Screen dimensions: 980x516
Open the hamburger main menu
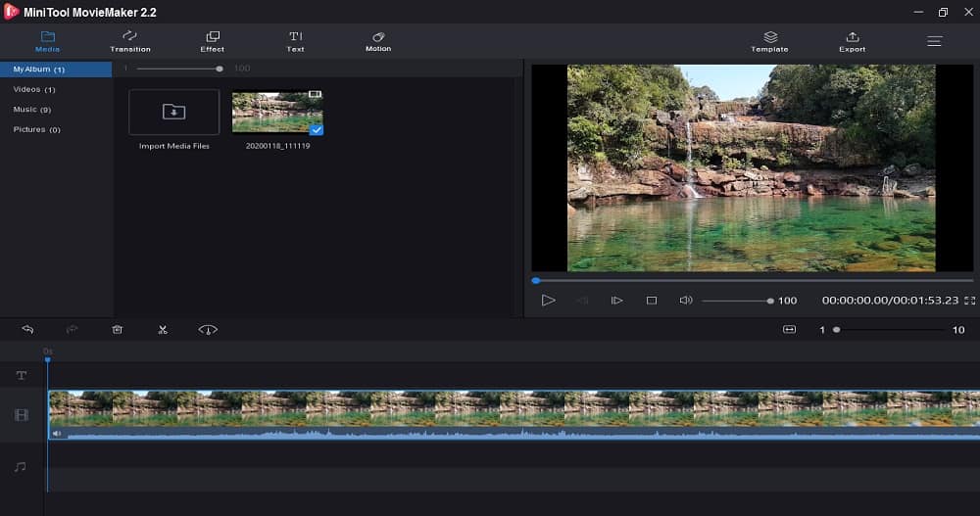pos(934,41)
